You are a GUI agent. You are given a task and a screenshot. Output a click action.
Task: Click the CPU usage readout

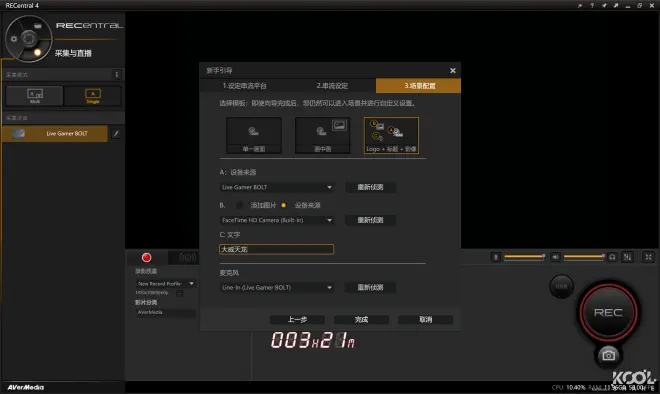tap(568, 387)
